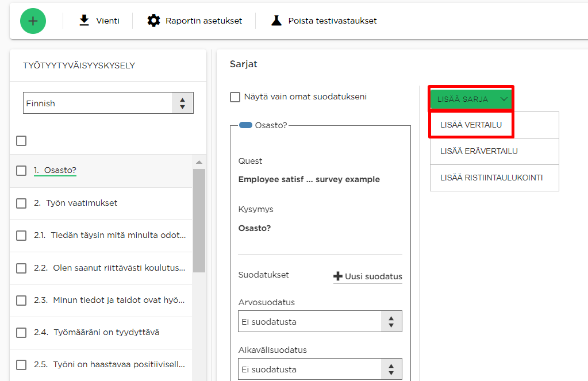
Task: Toggle Näytä vain omat suodatukseni checkbox
Action: [x=235, y=97]
